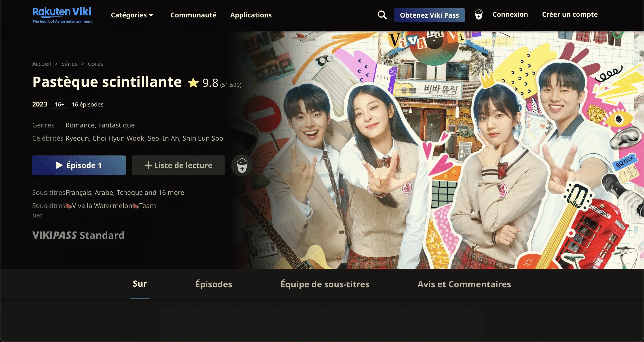The width and height of the screenshot is (644, 342).
Task: Switch to Équipe de sous-titres tab
Action: [x=325, y=284]
